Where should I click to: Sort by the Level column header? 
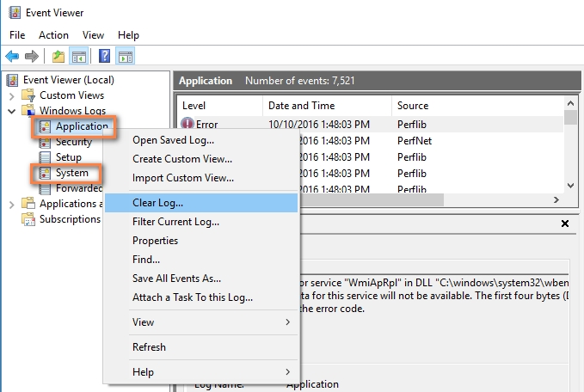point(220,106)
